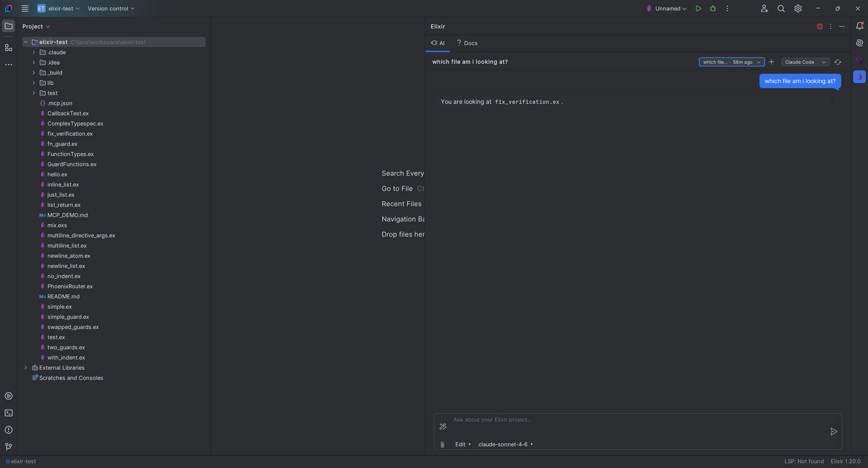The height and width of the screenshot is (468, 868).
Task: Open the Services tool window
Action: tap(9, 396)
